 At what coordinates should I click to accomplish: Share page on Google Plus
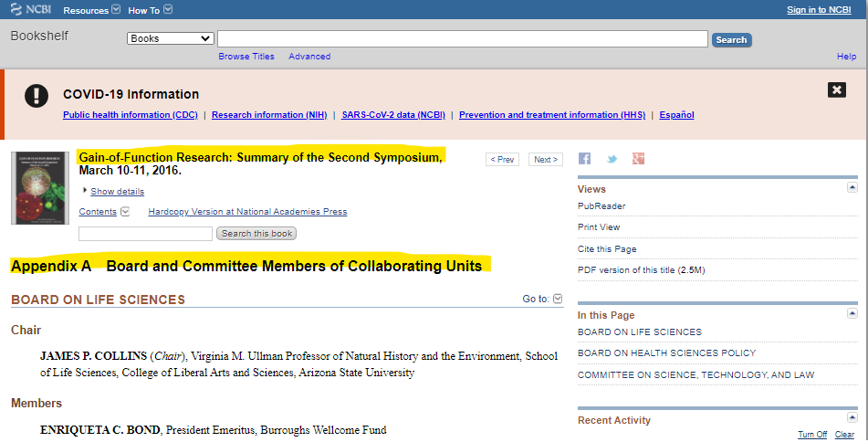638,159
